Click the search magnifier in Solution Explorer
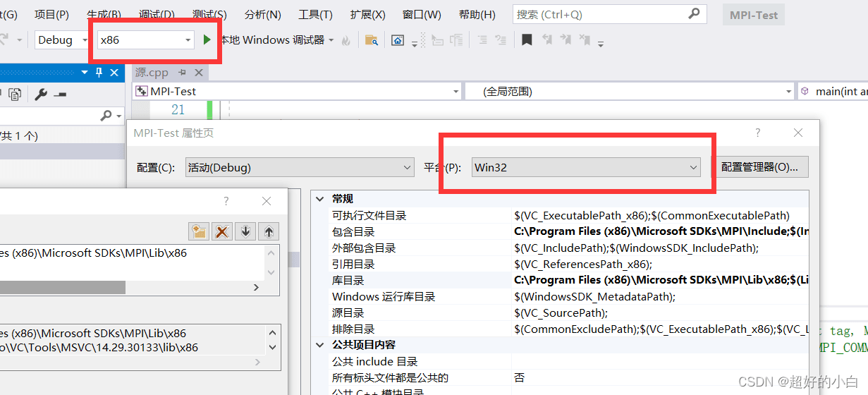The height and width of the screenshot is (395, 868). tap(106, 115)
